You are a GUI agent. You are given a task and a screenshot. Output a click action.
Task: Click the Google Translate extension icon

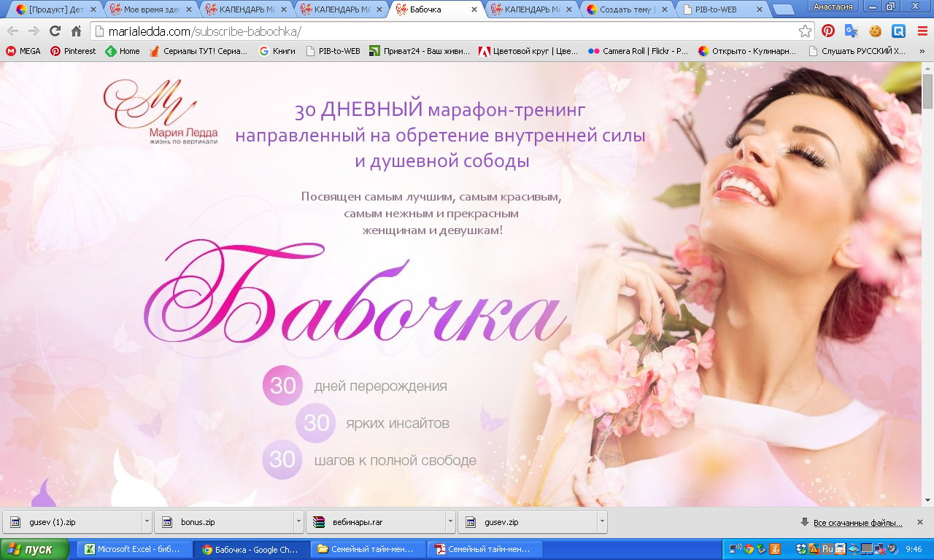pyautogui.click(x=851, y=31)
